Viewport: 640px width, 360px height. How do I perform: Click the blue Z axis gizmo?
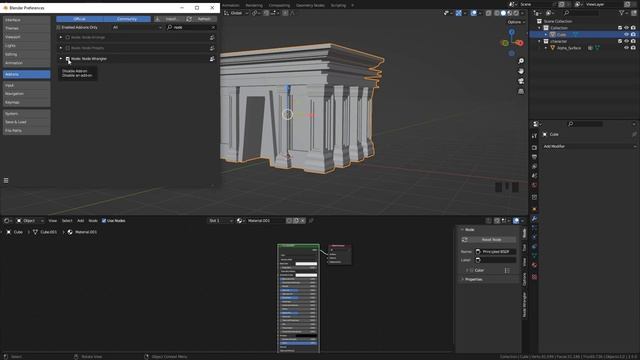[x=512, y=31]
